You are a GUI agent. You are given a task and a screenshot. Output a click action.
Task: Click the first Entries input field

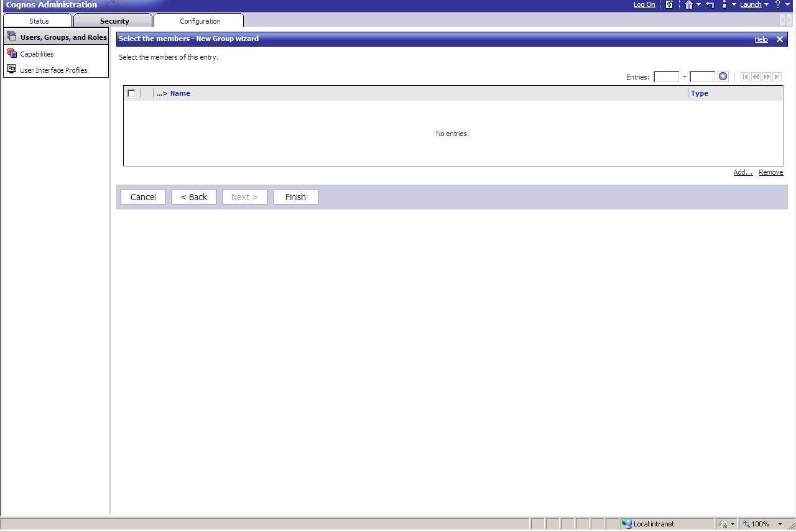point(666,76)
